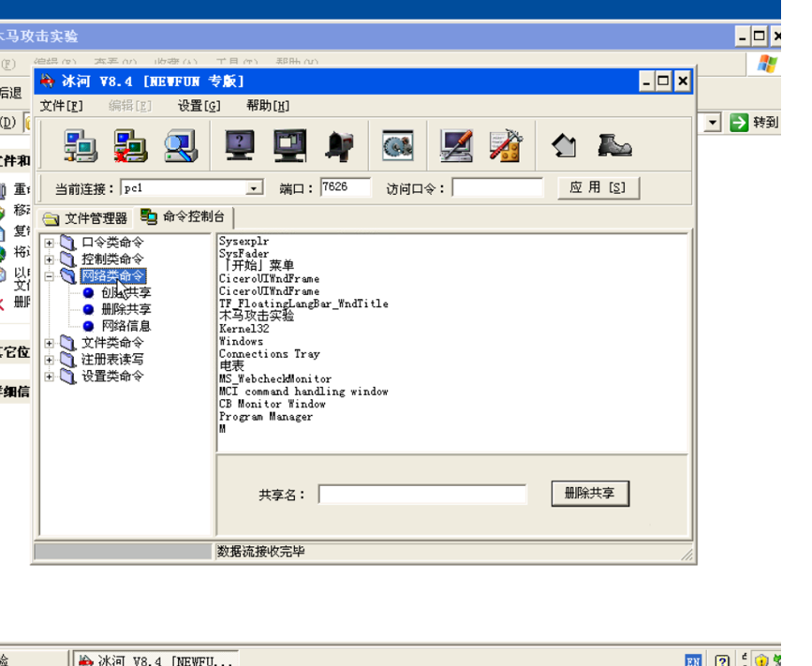Click the help question mark tray icon
The width and height of the screenshot is (812, 666).
coord(722,660)
